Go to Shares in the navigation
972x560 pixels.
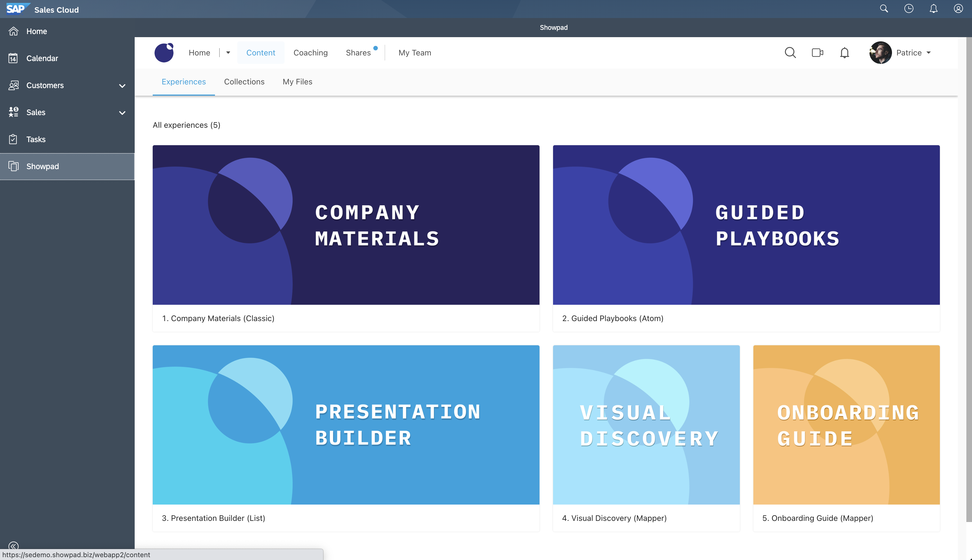[x=358, y=53]
